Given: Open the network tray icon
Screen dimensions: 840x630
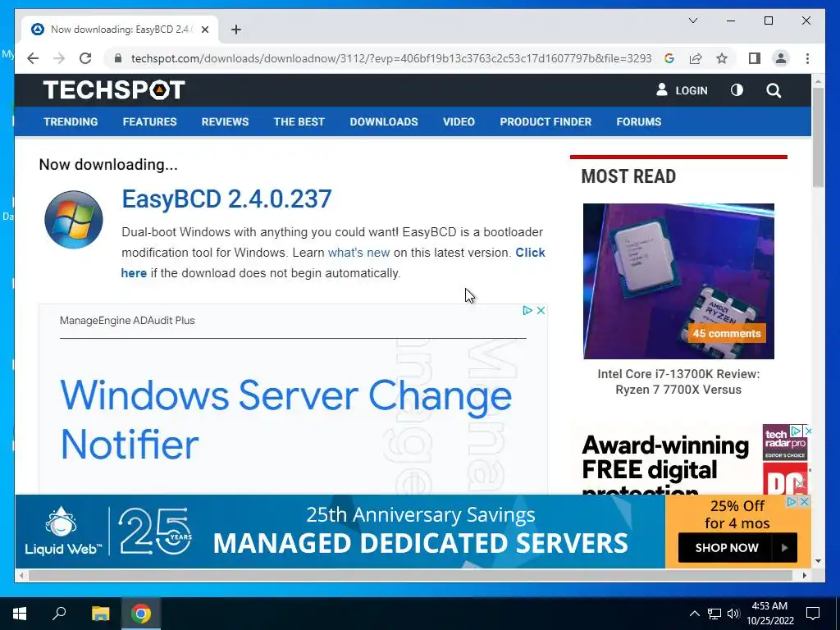Looking at the screenshot, I should coord(714,614).
